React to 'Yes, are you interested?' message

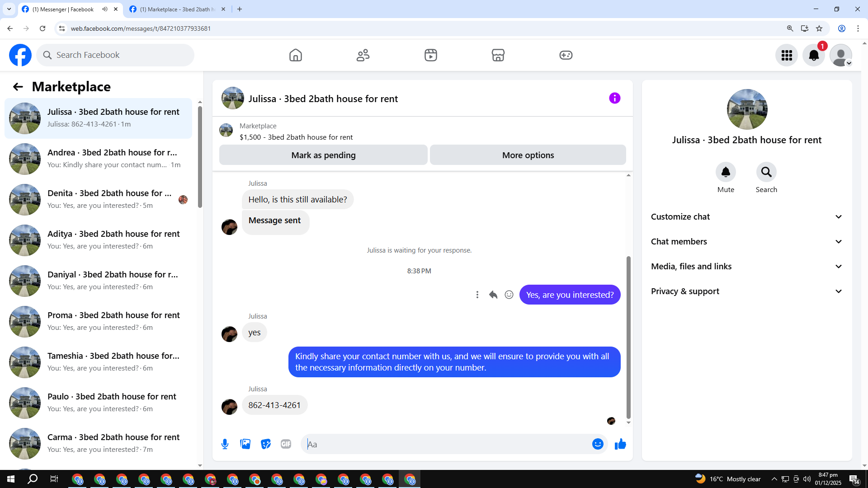pos(509,295)
